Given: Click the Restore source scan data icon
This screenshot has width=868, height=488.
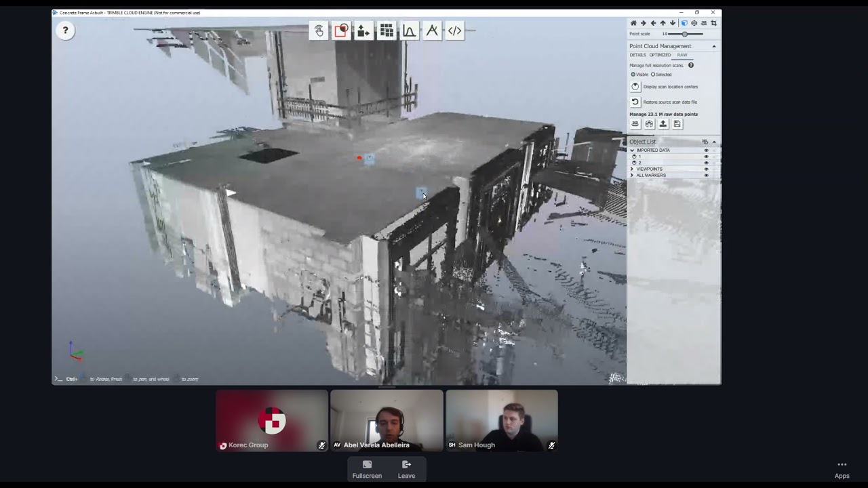Looking at the screenshot, I should coord(635,102).
